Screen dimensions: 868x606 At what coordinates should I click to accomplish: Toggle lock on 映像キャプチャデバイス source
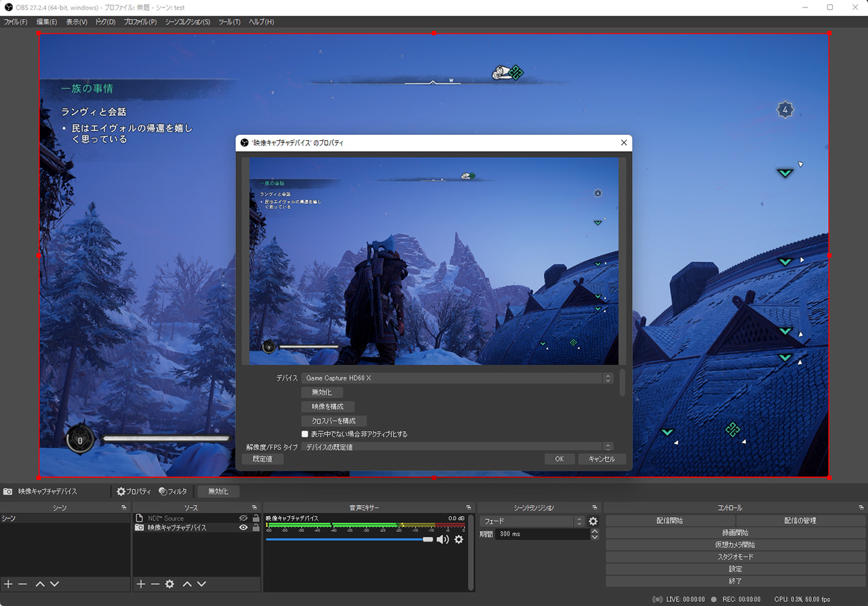[256, 527]
